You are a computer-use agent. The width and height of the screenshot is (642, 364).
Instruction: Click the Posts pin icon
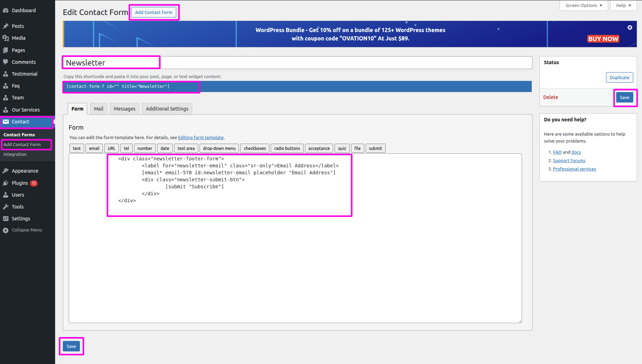click(6, 26)
